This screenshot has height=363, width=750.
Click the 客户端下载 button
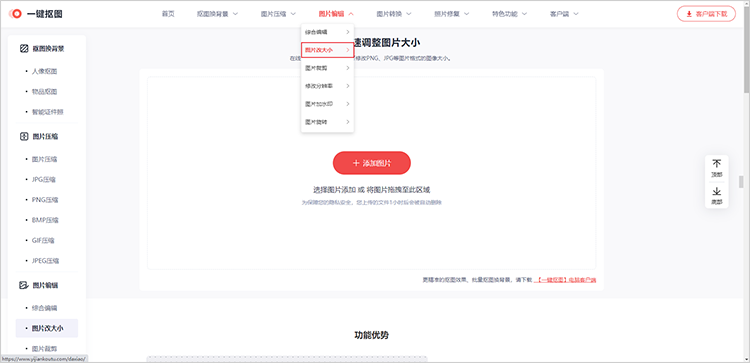coord(706,14)
